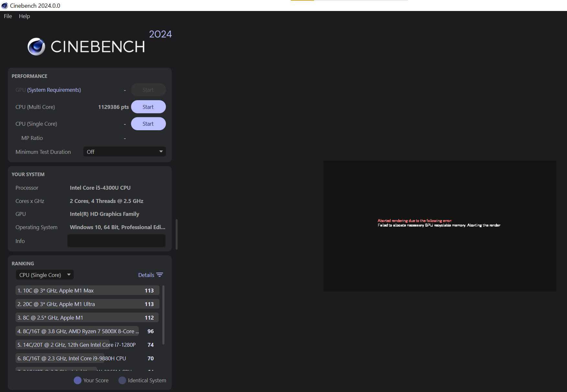Screen dimensions: 567x392
Task: Open the Minimum Test Duration dropdown
Action: [124, 151]
